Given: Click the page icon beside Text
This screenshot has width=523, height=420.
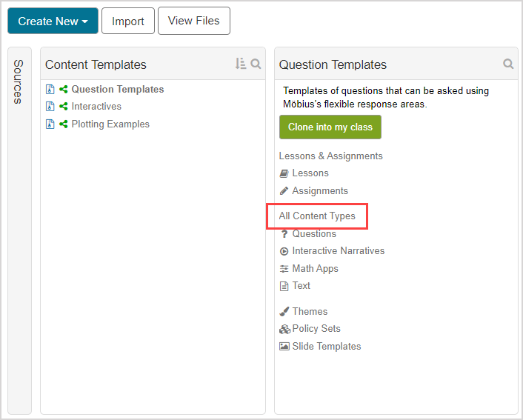Looking at the screenshot, I should [x=284, y=286].
